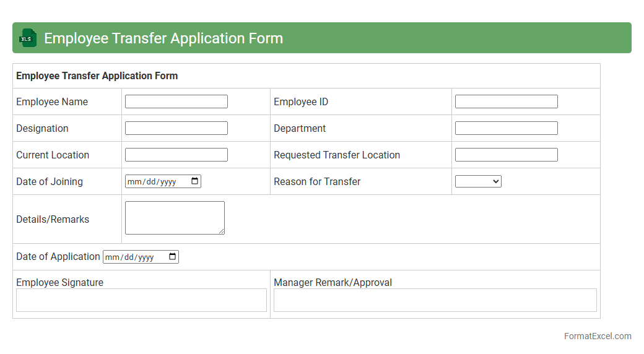Click the Requested Transfer Location input
Viewport: 644px width, 354px height.
tap(506, 155)
